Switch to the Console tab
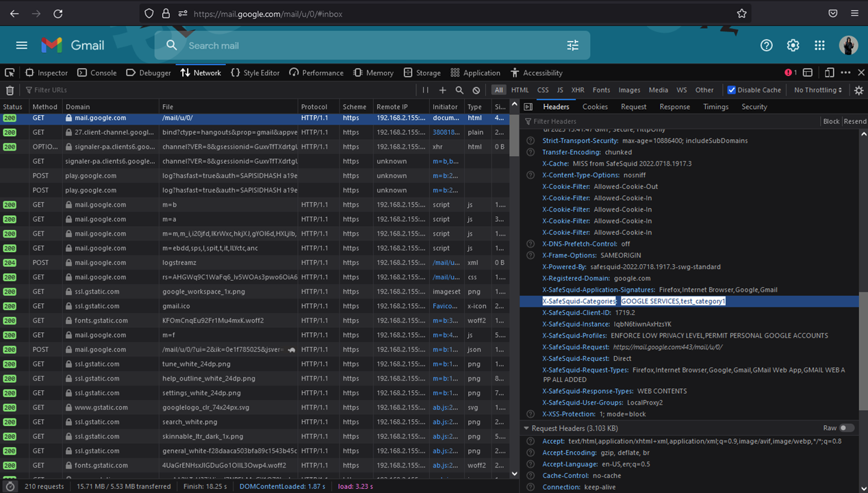 (x=97, y=73)
